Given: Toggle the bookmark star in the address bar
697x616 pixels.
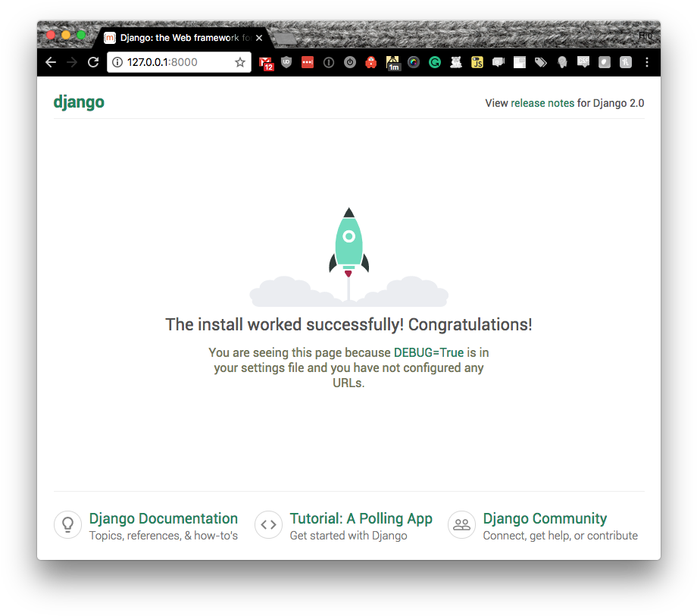Looking at the screenshot, I should point(239,62).
